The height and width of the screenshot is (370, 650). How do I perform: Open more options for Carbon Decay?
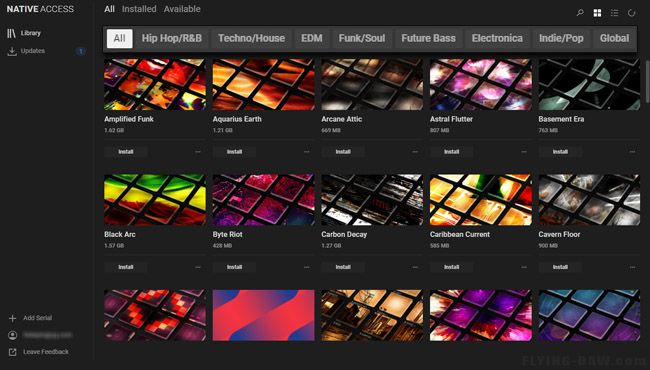click(x=415, y=267)
